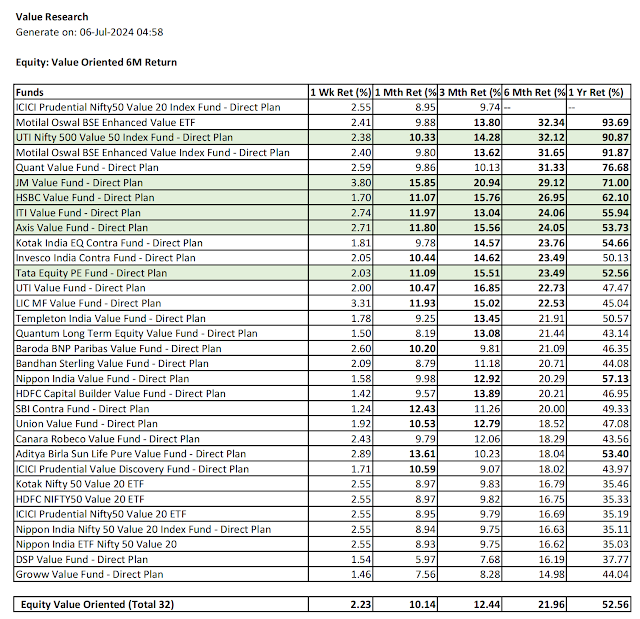Screen dimensions: 640x619
Task: Select 'Quantum Long Term Equity Value Fund' cell
Action: click(161, 333)
